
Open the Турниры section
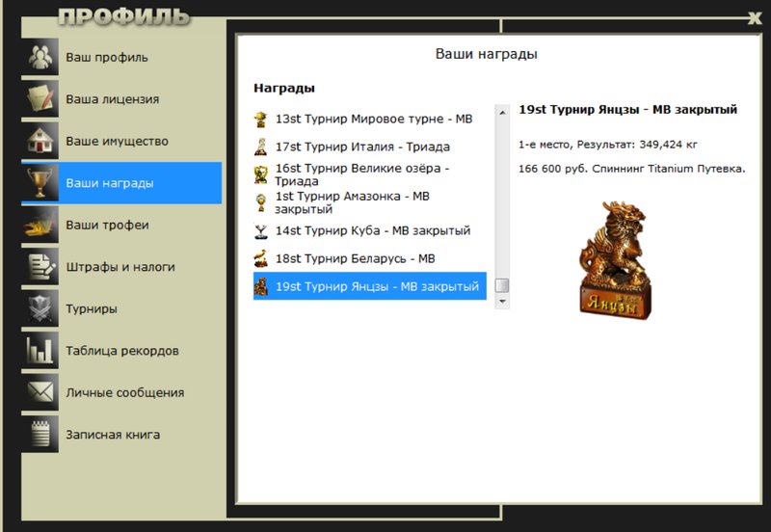[x=121, y=308]
